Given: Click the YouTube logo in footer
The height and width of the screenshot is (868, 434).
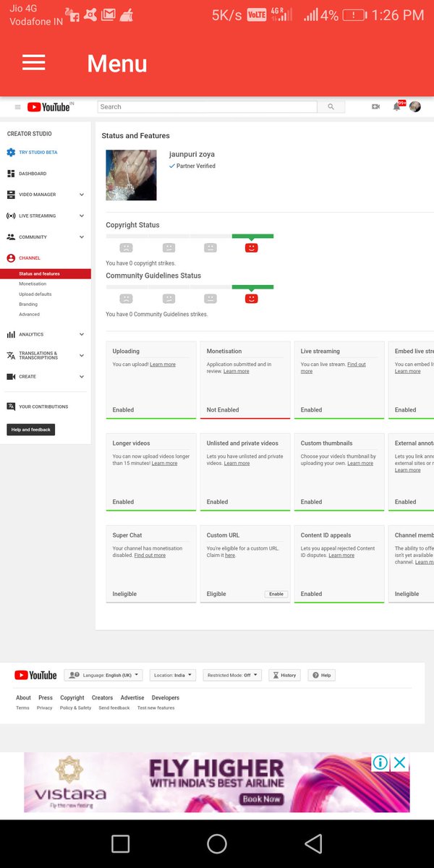Looking at the screenshot, I should point(35,675).
